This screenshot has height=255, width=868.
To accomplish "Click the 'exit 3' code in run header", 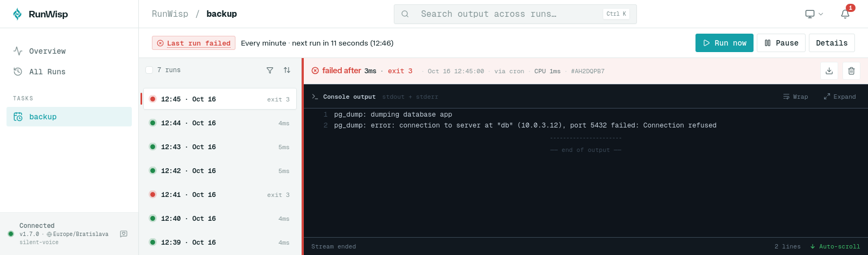I will pyautogui.click(x=400, y=71).
